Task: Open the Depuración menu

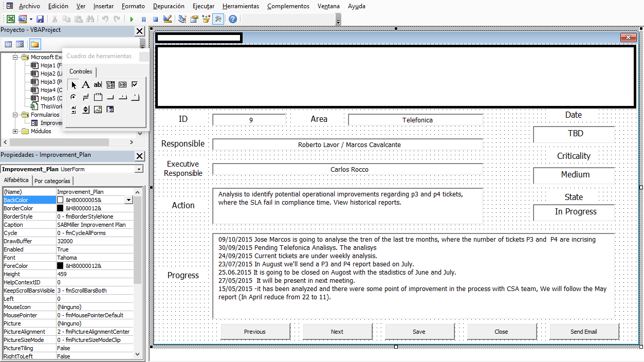Action: 169,6
